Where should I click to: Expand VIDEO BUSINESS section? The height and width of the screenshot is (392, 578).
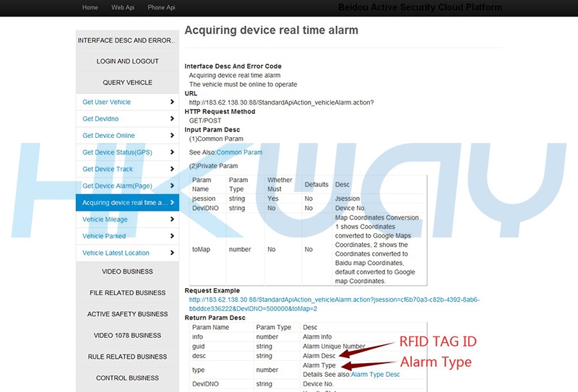pyautogui.click(x=128, y=271)
